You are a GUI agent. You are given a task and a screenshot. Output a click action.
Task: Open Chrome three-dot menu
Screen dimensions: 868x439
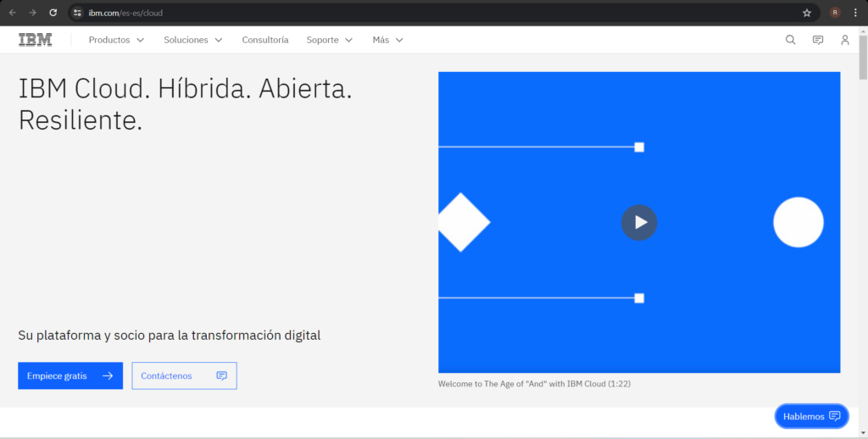coord(855,13)
